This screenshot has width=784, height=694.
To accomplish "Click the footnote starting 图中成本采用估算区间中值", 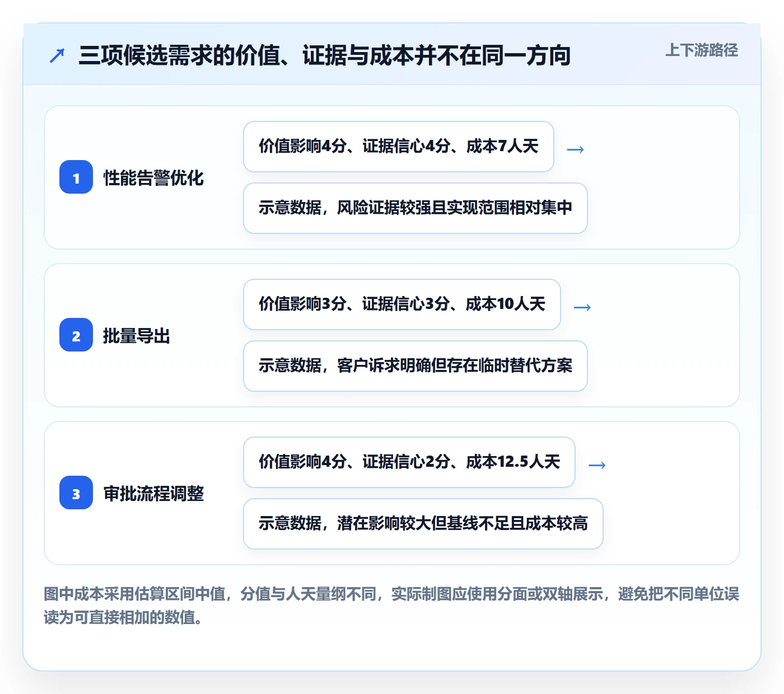I will tap(391, 606).
